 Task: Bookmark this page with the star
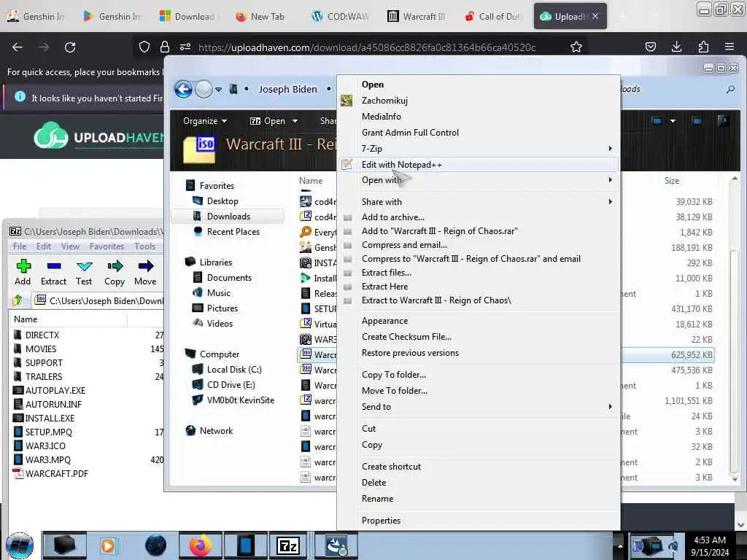click(x=576, y=47)
